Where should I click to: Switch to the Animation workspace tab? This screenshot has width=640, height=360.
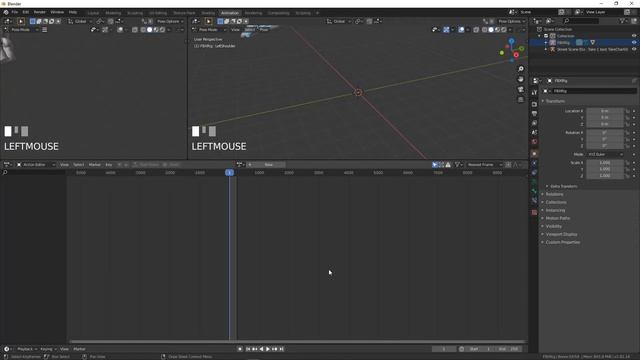[x=230, y=13]
